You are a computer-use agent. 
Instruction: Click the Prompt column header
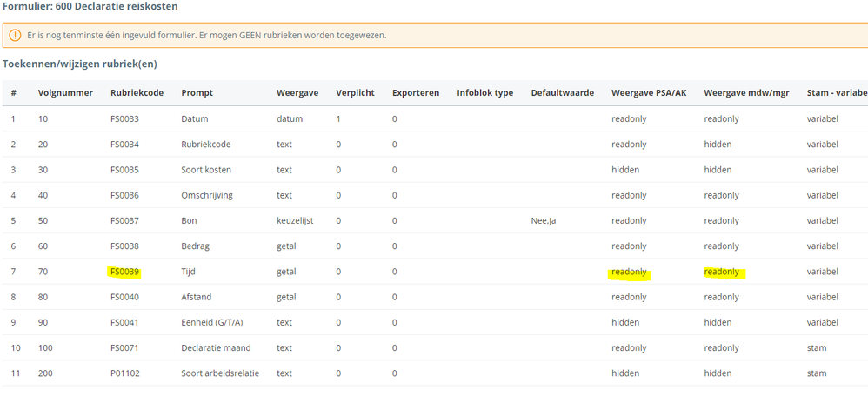pos(197,92)
